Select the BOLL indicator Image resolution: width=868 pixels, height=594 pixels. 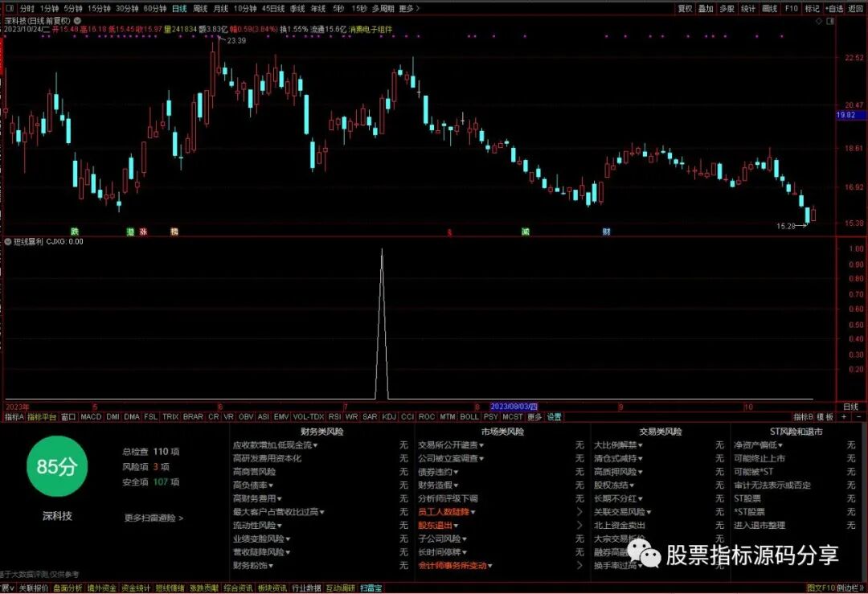point(469,417)
